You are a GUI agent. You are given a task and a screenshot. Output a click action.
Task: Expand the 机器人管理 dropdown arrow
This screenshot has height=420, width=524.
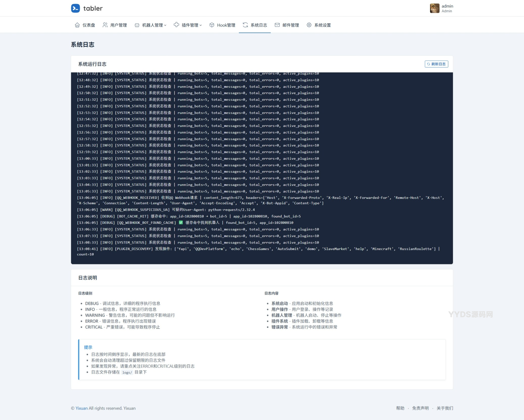[x=165, y=25]
